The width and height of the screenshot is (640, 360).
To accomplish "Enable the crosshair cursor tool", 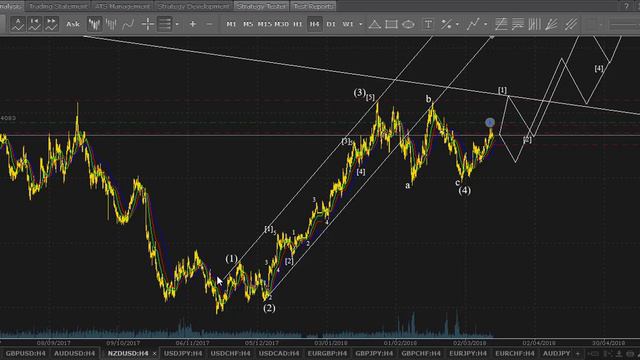I will [x=147, y=24].
